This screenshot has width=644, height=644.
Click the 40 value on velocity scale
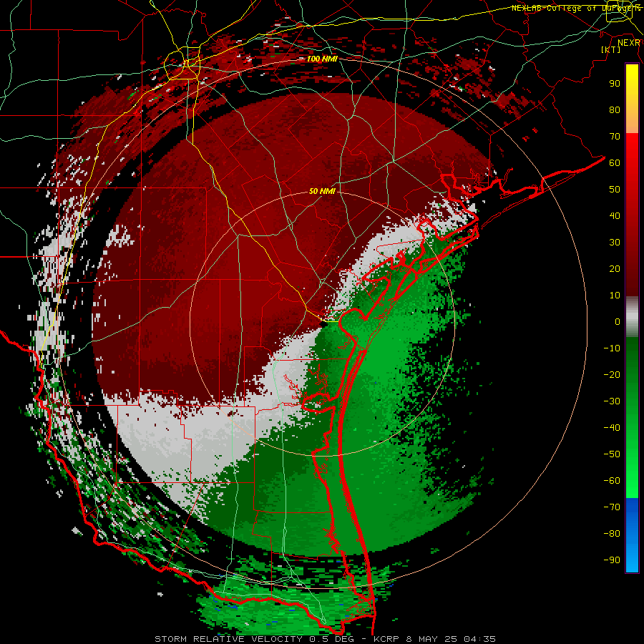tap(615, 215)
